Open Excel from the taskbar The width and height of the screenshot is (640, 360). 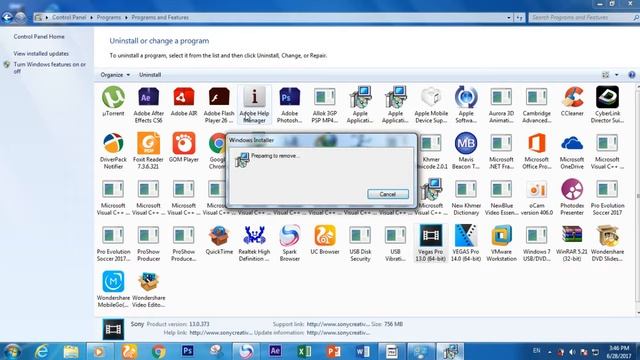(x=304, y=351)
